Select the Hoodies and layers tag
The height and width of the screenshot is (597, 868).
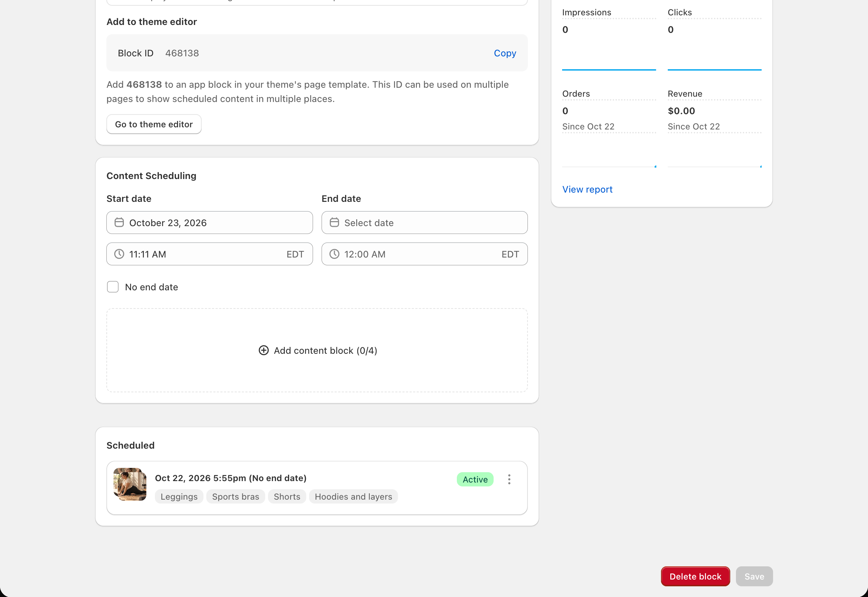[353, 497]
